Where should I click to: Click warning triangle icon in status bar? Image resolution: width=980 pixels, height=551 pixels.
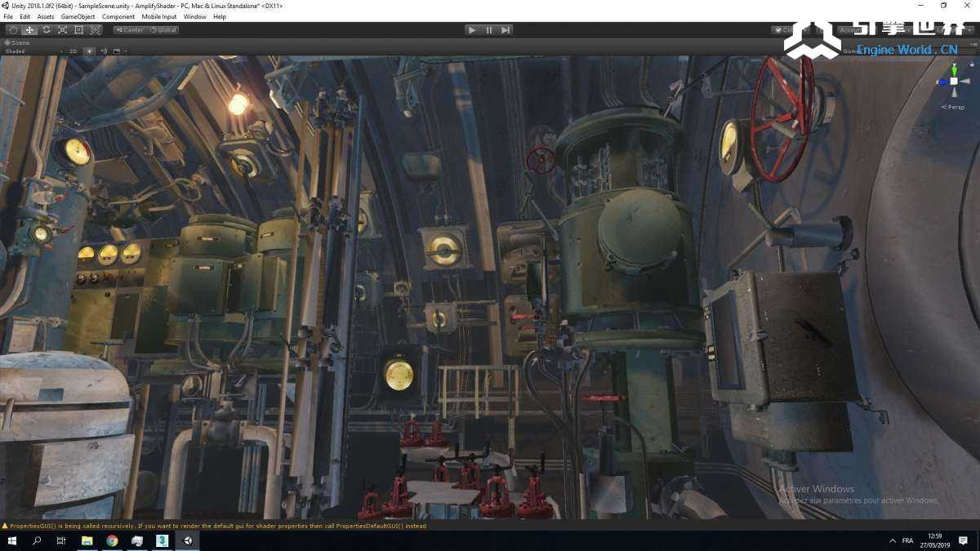point(5,527)
